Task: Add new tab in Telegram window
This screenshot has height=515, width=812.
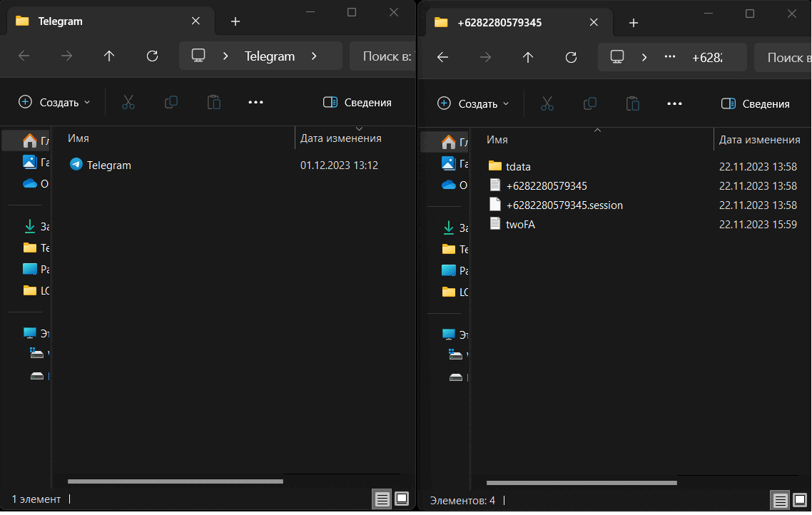Action: pyautogui.click(x=235, y=21)
